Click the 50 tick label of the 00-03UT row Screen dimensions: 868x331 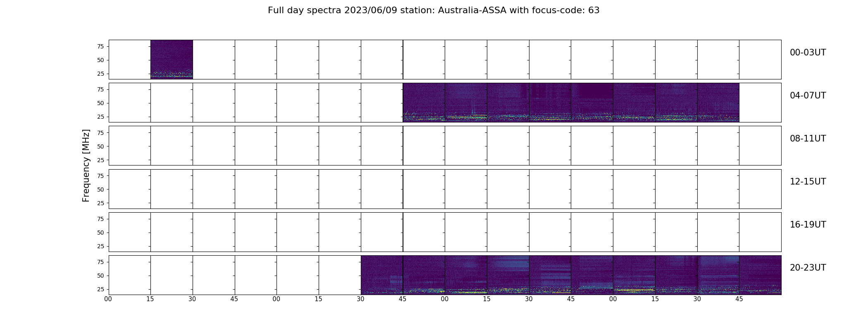[100, 60]
